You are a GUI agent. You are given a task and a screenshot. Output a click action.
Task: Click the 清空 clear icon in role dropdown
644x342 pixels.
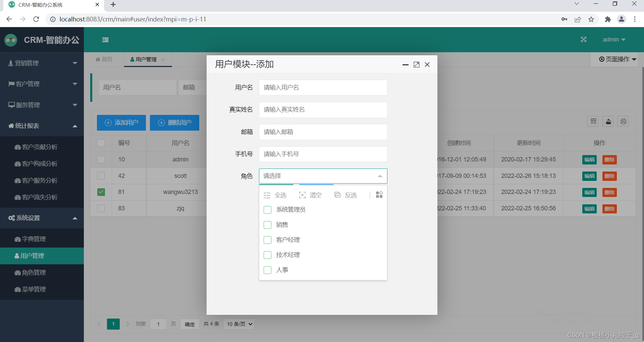tap(302, 195)
